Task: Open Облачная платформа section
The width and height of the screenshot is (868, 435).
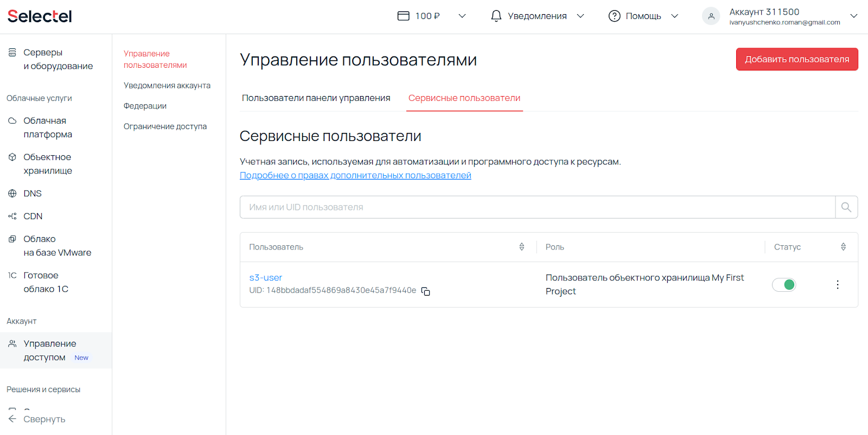Action: [48, 127]
